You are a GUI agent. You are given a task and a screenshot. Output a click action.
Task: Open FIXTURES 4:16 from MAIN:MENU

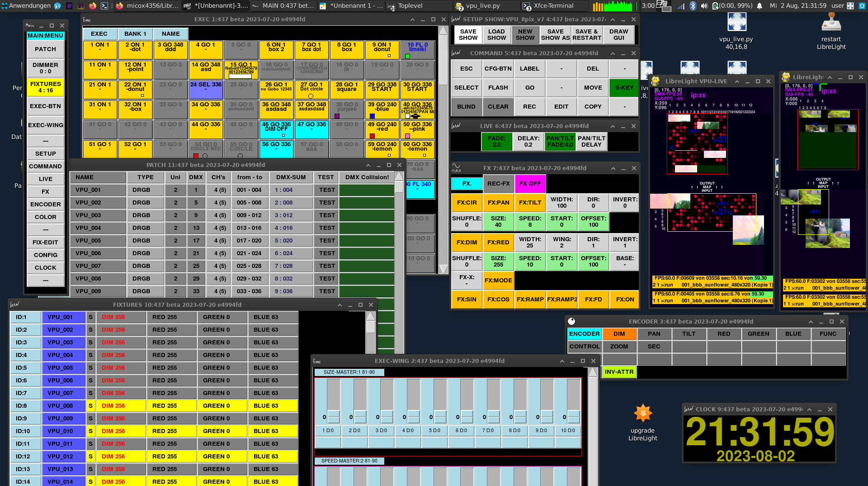click(x=45, y=87)
